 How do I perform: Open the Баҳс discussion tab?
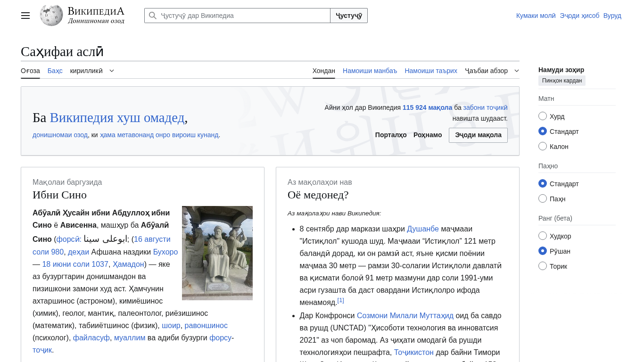pos(55,71)
